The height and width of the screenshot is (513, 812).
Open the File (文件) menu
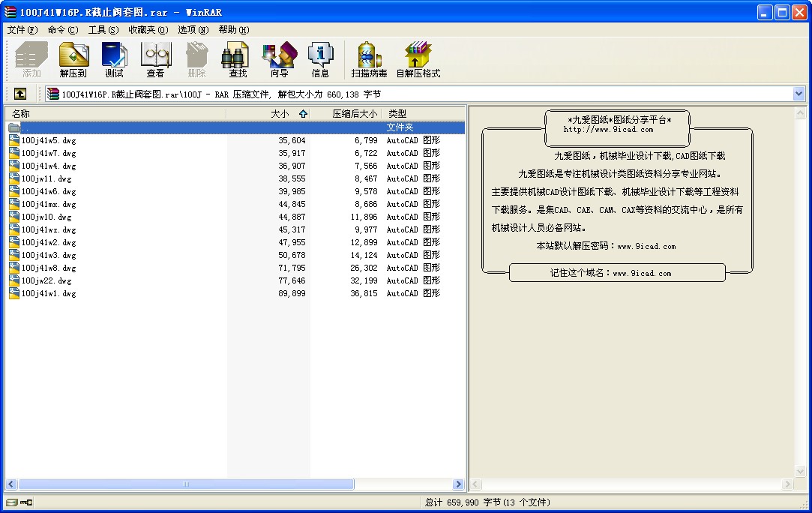point(22,30)
